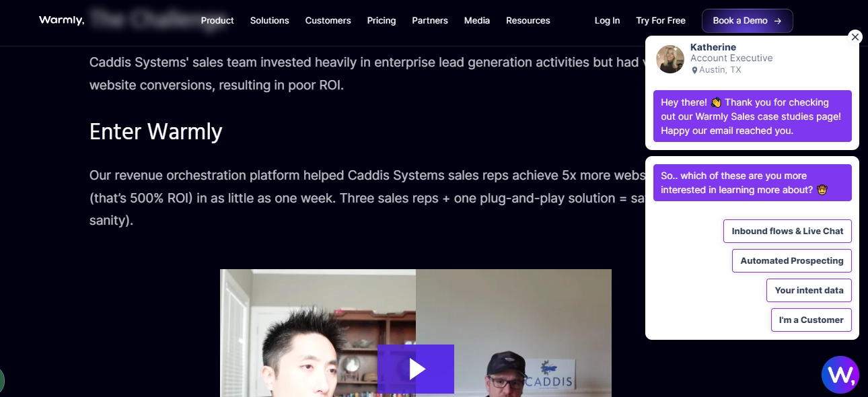Choose Inbound flows & Live Chat option
This screenshot has width=868, height=397.
(788, 231)
